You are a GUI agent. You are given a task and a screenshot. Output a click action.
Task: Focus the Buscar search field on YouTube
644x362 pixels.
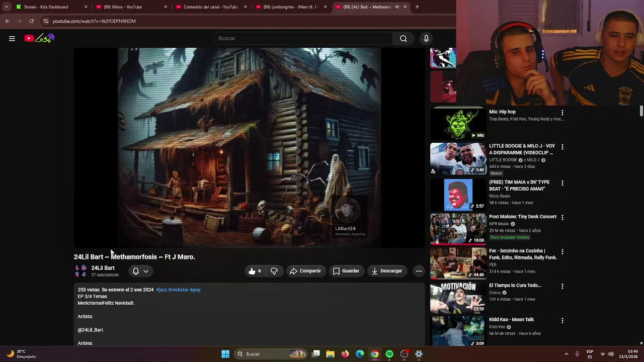303,38
